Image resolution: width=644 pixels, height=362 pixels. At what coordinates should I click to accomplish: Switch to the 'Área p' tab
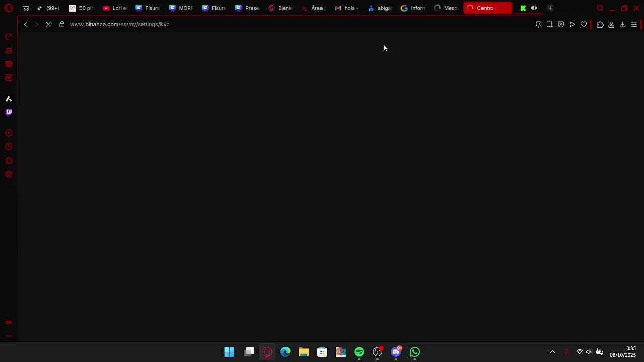pos(313,8)
